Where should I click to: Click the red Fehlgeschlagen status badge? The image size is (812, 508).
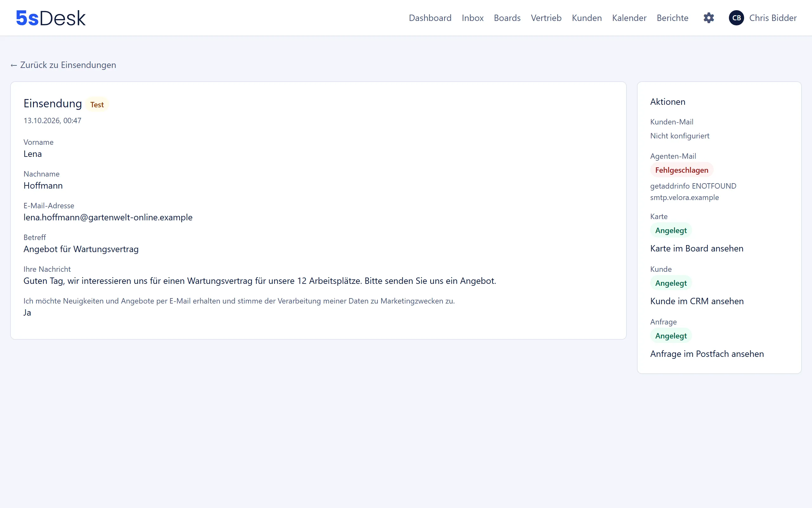click(x=681, y=170)
